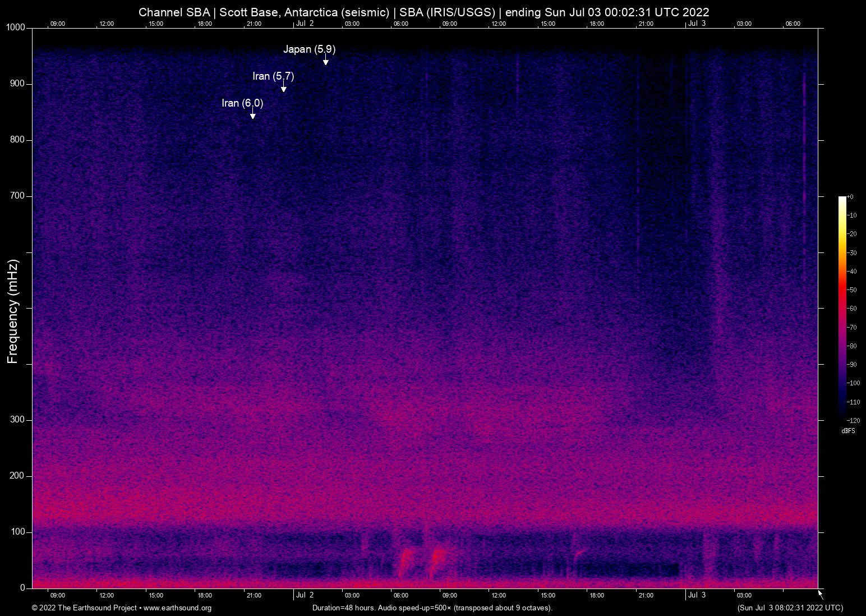Click the "-110" color scale label
This screenshot has height=616, width=866.
click(853, 402)
